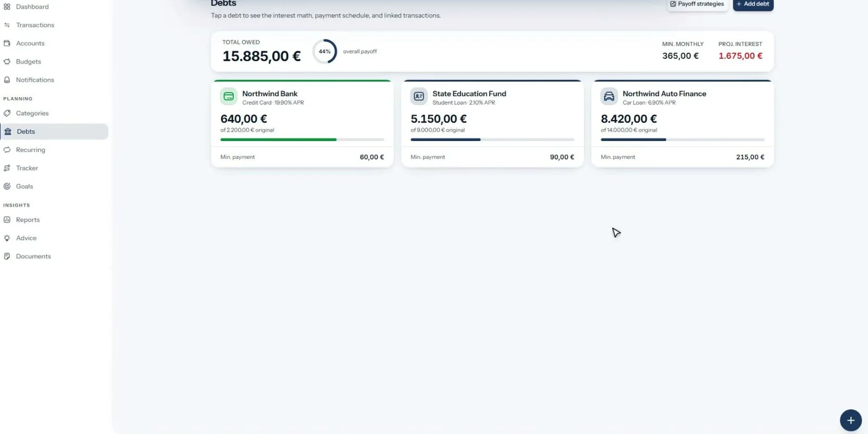The image size is (868, 434).
Task: Click the Recurring loop icon
Action: [x=7, y=150]
